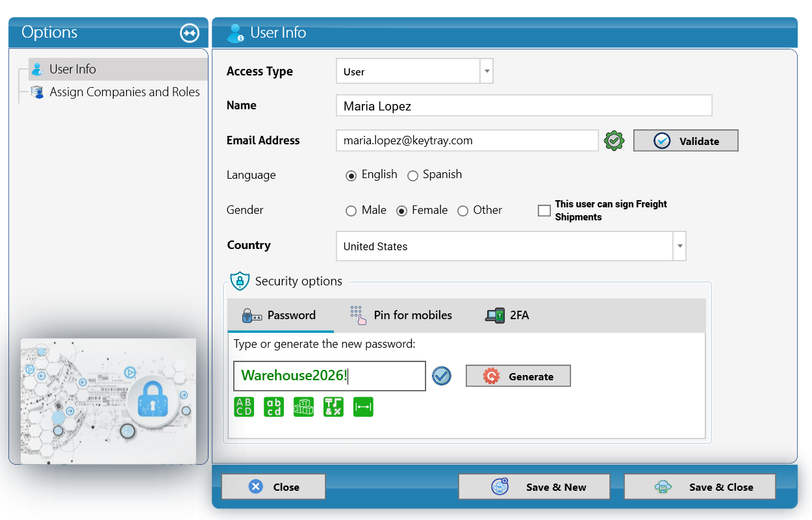Image resolution: width=812 pixels, height=520 pixels.
Task: Click the uppercase letters ABCD requirement icon
Action: [x=244, y=407]
